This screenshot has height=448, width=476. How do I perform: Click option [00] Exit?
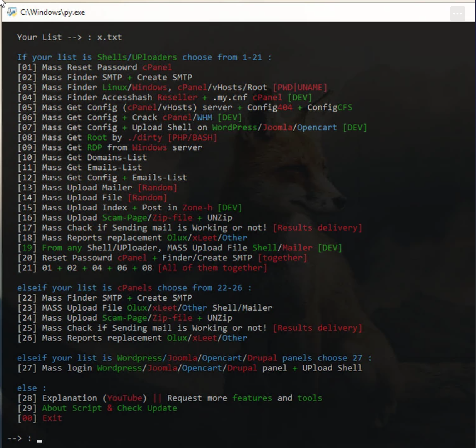(40, 418)
